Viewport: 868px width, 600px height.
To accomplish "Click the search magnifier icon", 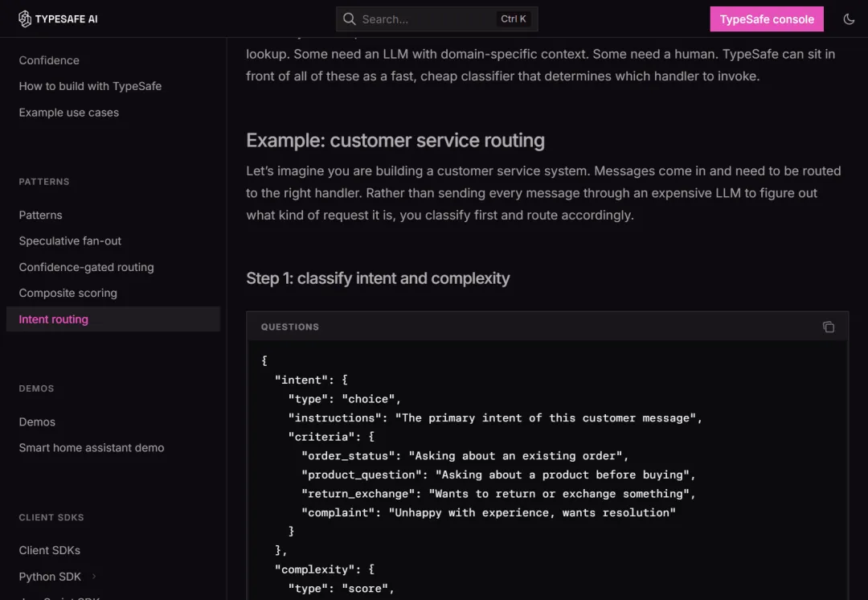I will pyautogui.click(x=350, y=19).
